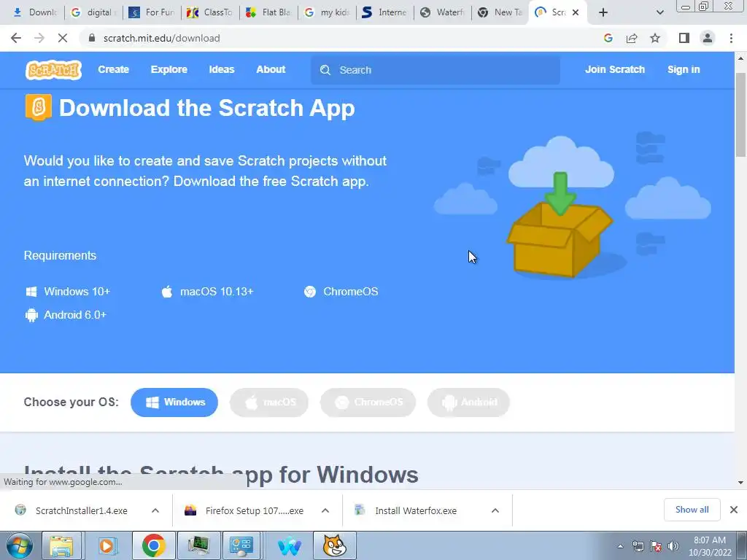Click the macOS 10.13+ requirement text
The image size is (747, 560).
point(217,292)
